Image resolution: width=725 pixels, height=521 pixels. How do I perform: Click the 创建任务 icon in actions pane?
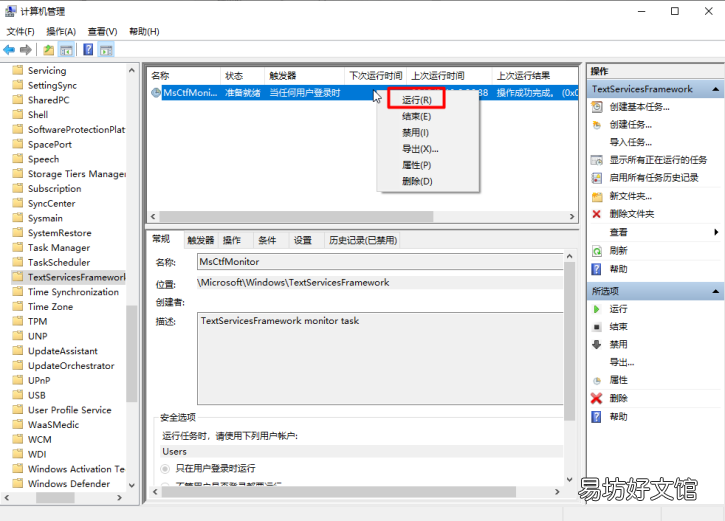[597, 125]
